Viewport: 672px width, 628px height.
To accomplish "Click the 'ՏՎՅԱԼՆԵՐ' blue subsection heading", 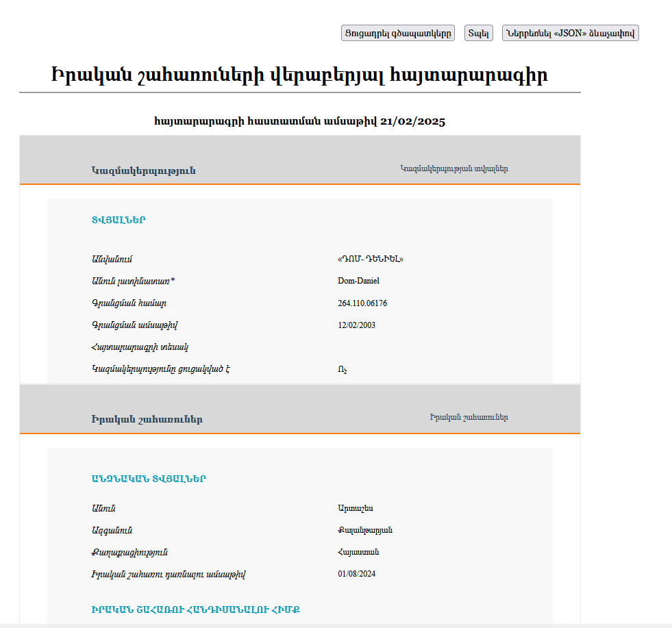I will click(119, 220).
